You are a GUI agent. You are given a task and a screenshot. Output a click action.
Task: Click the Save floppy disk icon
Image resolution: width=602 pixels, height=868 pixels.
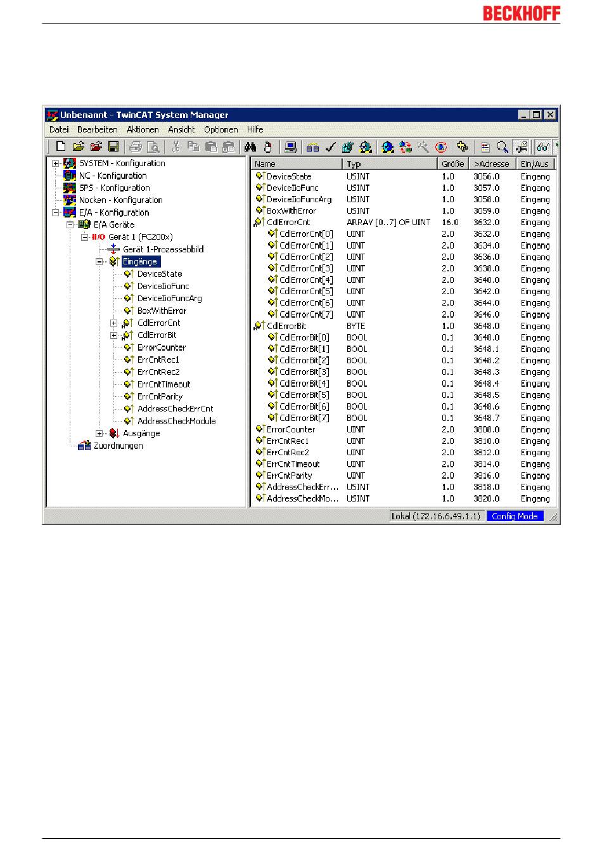click(113, 147)
